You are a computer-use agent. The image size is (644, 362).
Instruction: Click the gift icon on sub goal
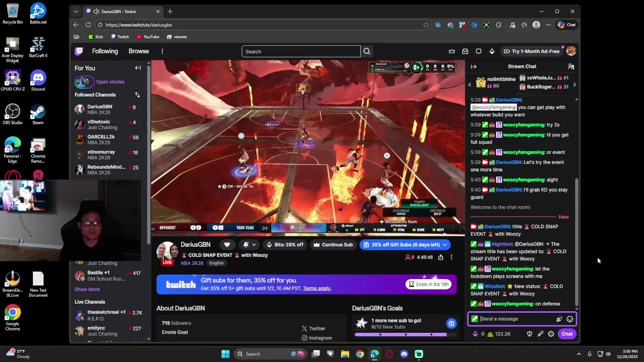(x=451, y=323)
